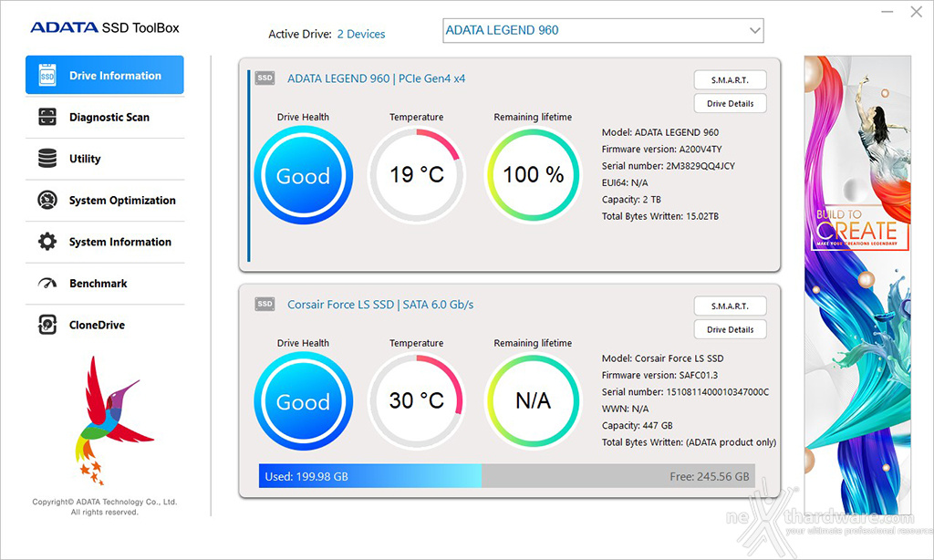934x560 pixels.
Task: Click the System Optimization gauge icon
Action: coord(47,200)
